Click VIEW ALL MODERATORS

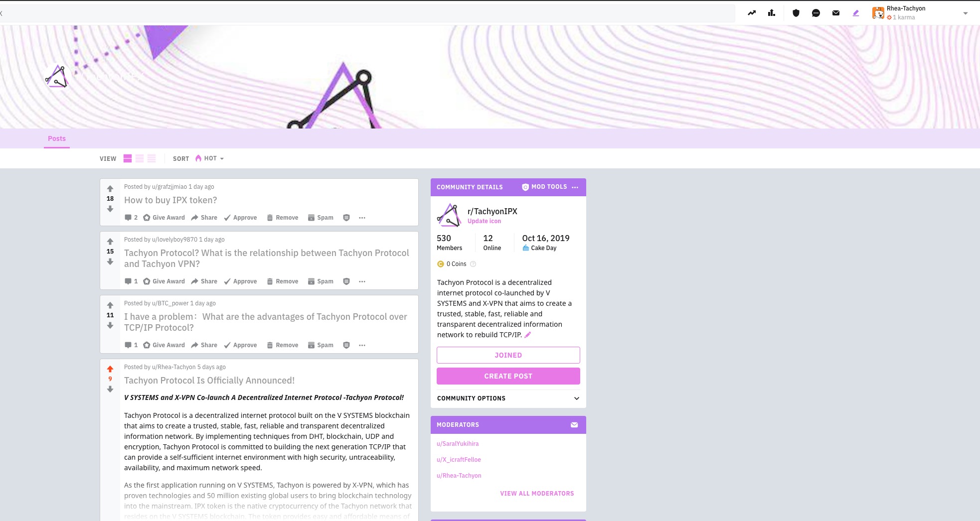point(537,494)
